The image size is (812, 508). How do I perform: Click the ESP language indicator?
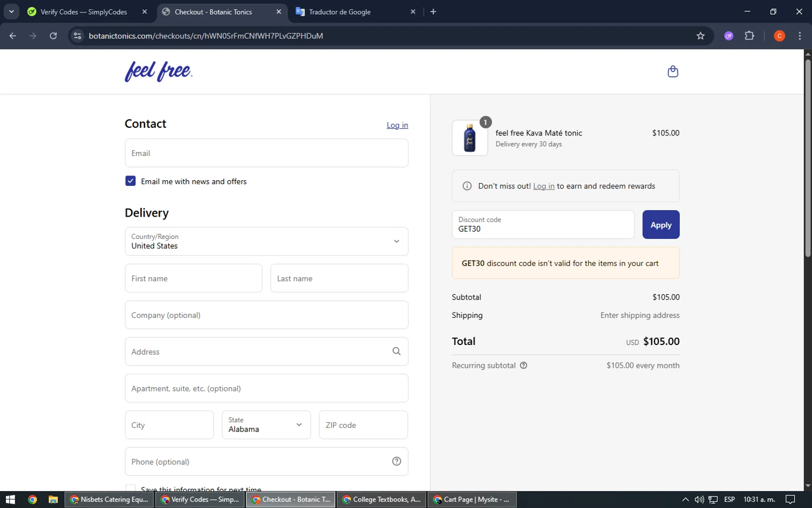point(729,499)
